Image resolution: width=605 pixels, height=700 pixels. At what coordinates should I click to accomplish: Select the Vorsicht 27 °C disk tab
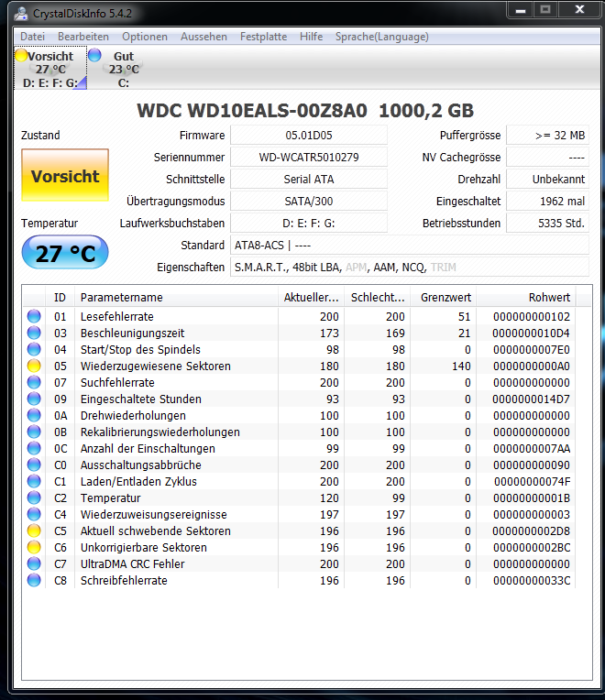click(x=50, y=69)
